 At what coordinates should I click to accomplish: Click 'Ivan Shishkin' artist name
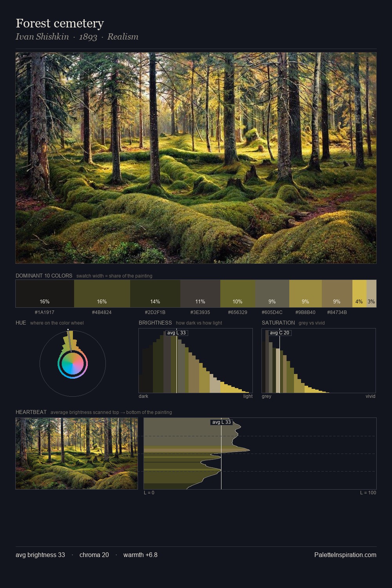[x=42, y=36]
